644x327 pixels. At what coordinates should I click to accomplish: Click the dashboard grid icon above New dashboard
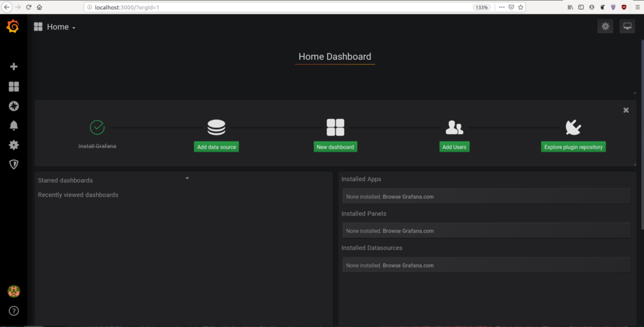pyautogui.click(x=335, y=127)
